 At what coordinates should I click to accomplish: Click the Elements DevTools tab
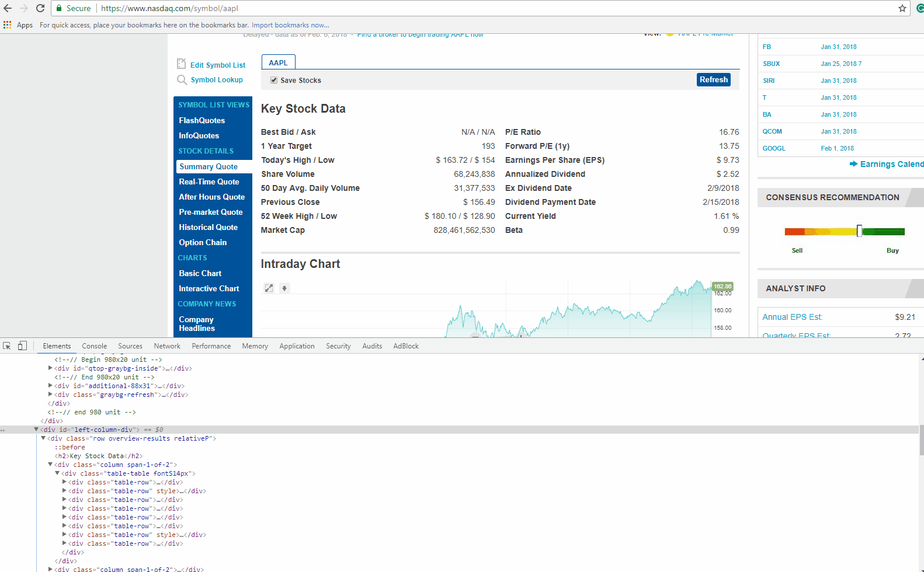coord(57,346)
